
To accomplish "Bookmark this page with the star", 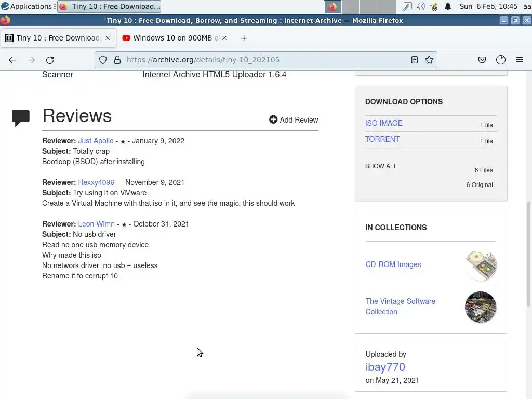I will (x=429, y=60).
